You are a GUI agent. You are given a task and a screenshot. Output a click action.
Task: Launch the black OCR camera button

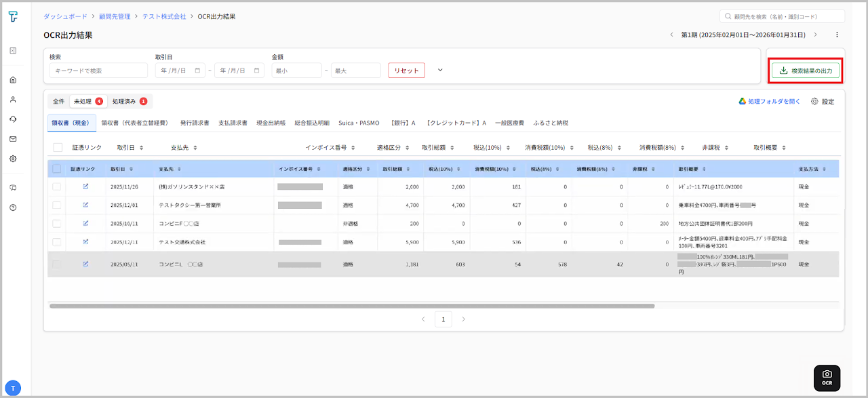(x=827, y=378)
